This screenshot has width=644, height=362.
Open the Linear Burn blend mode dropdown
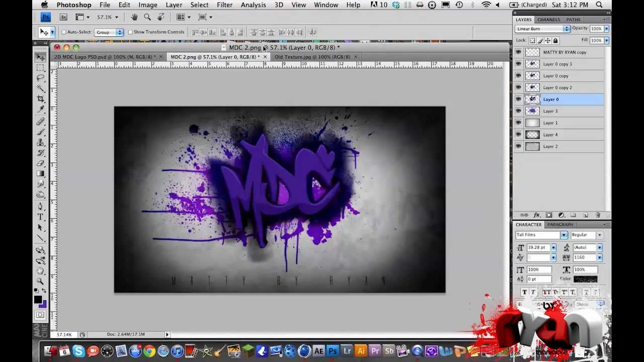pos(543,29)
